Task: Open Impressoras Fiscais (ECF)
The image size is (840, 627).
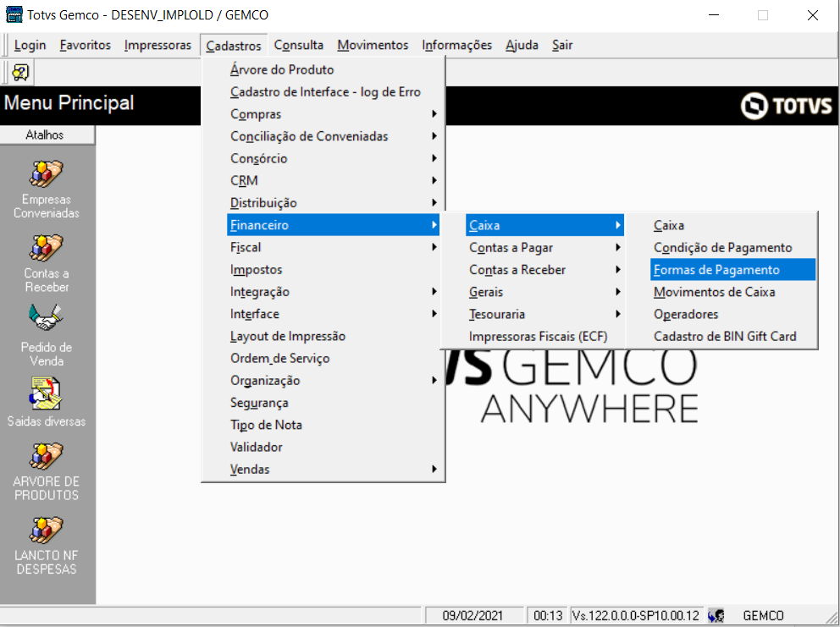Action: tap(544, 337)
